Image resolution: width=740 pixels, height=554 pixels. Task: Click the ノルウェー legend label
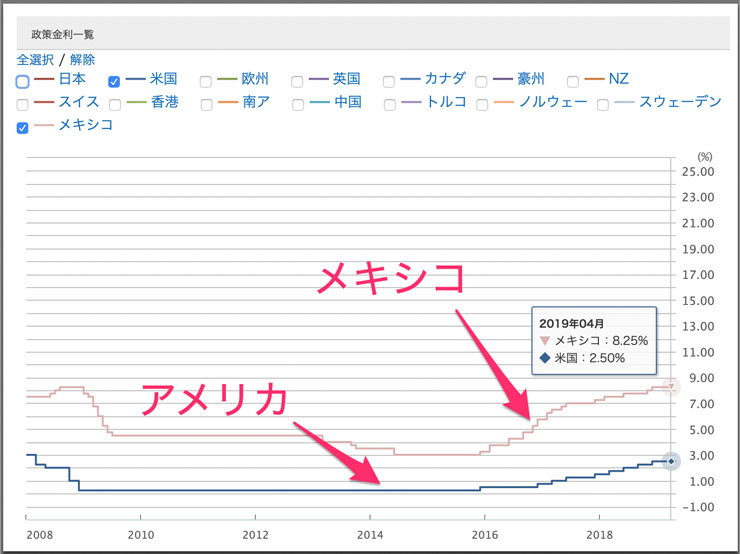[553, 102]
